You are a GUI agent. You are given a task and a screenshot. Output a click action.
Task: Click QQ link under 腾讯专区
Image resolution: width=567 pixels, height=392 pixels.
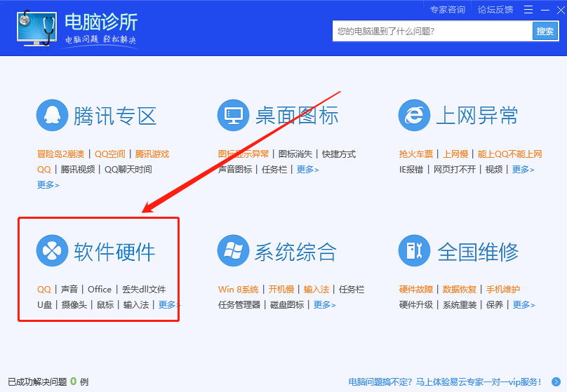coord(44,169)
